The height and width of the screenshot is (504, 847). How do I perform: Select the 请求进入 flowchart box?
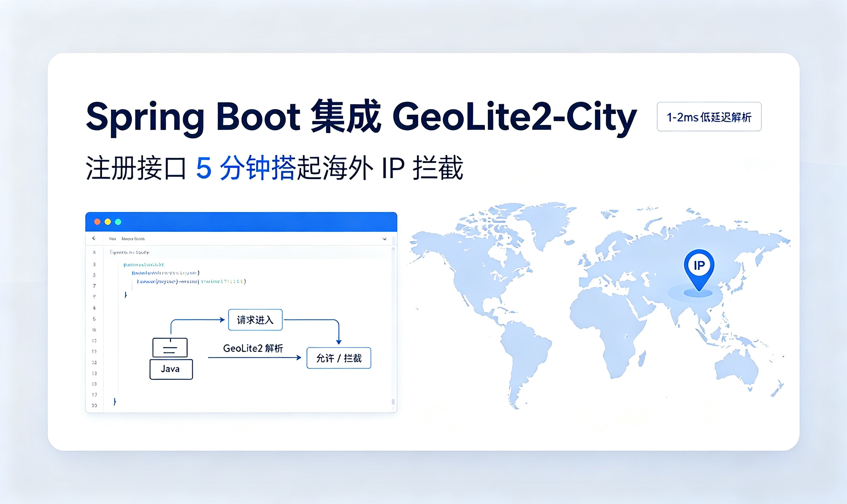coord(255,320)
